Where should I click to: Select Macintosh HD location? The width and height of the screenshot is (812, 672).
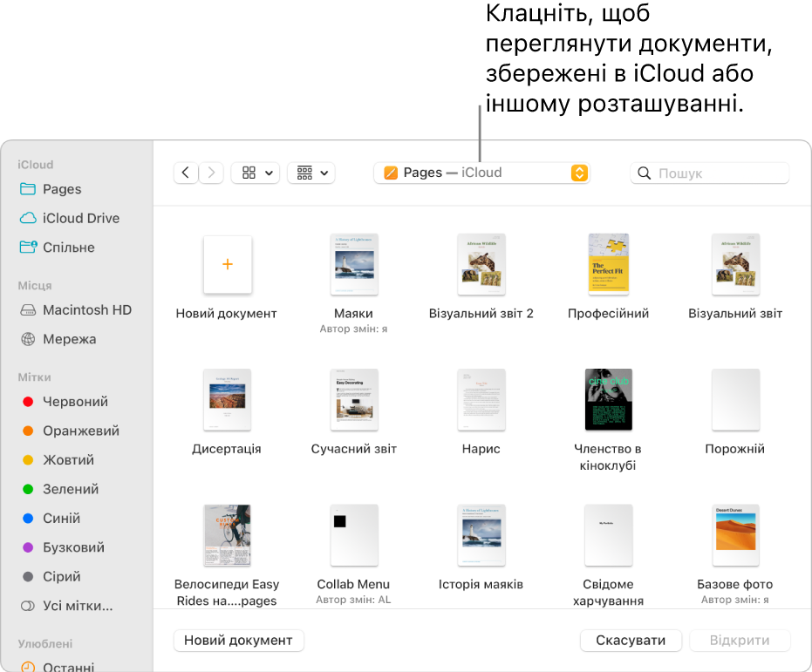tap(76, 310)
